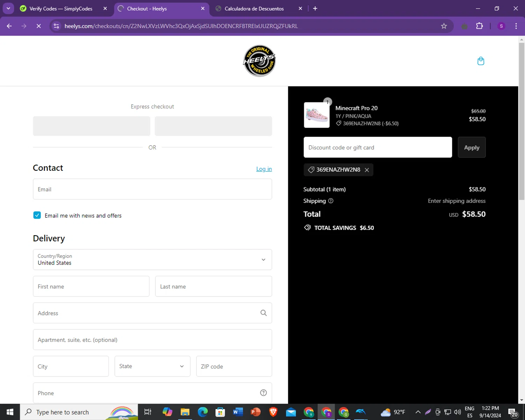The image size is (525, 420).
Task: Open the Mail app from the taskbar
Action: 291,412
